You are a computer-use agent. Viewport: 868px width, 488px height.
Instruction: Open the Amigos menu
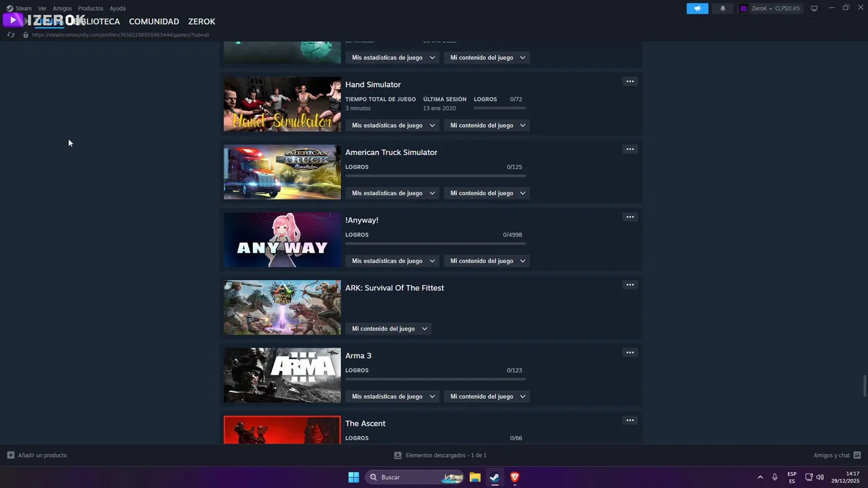tap(62, 8)
